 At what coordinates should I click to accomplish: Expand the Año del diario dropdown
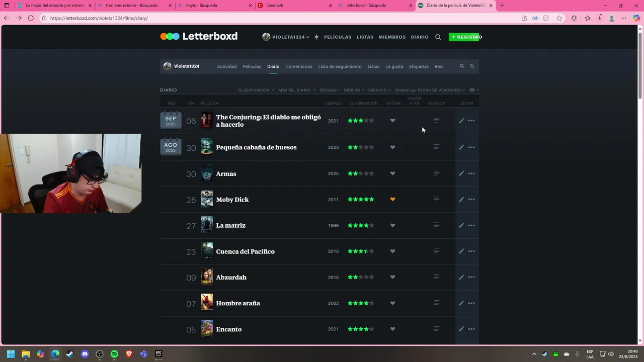coord(297,90)
